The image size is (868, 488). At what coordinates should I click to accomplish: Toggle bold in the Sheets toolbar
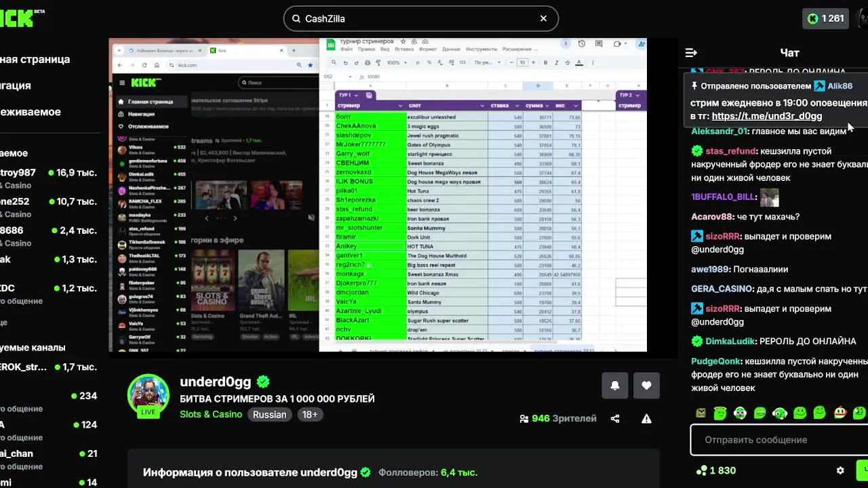point(545,62)
